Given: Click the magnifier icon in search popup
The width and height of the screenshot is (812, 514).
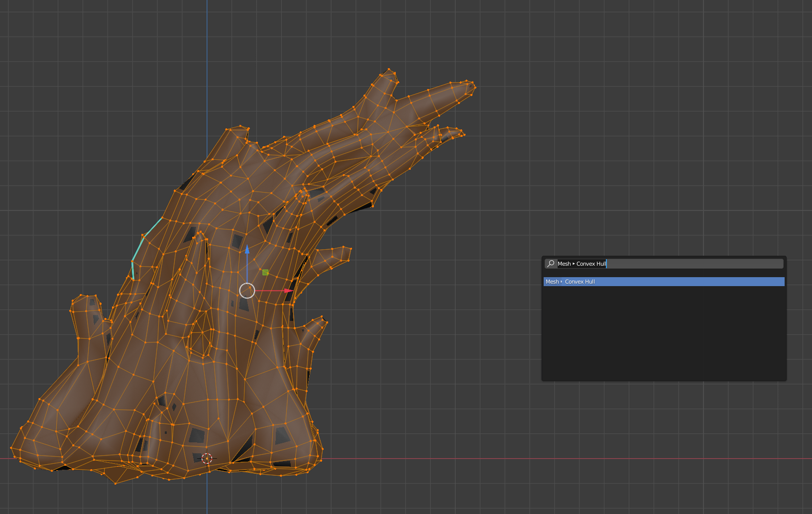Looking at the screenshot, I should click(x=551, y=264).
